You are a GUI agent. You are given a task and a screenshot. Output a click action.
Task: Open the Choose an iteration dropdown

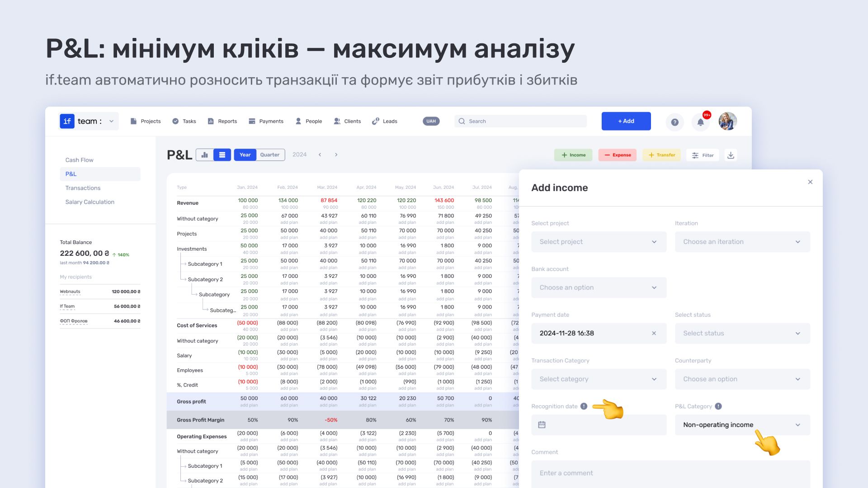742,242
